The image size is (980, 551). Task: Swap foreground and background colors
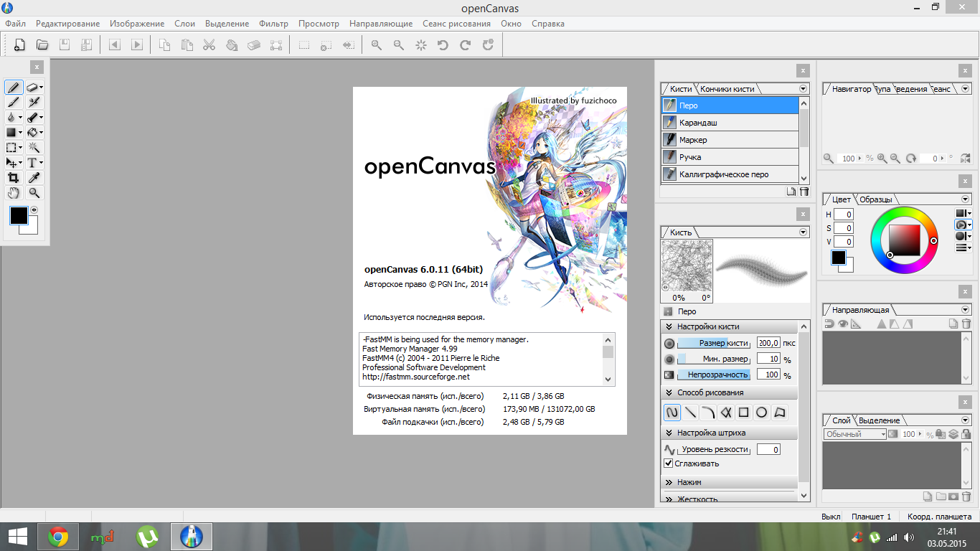34,210
